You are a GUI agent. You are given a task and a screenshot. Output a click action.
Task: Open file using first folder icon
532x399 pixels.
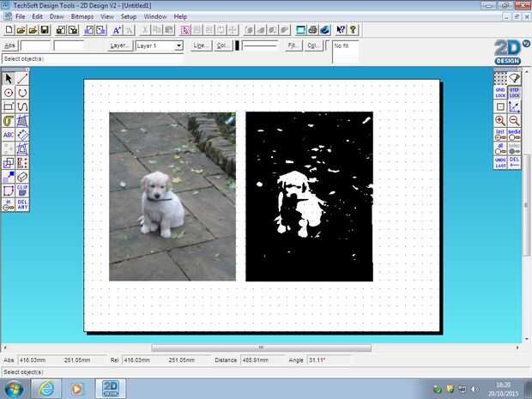(21, 30)
